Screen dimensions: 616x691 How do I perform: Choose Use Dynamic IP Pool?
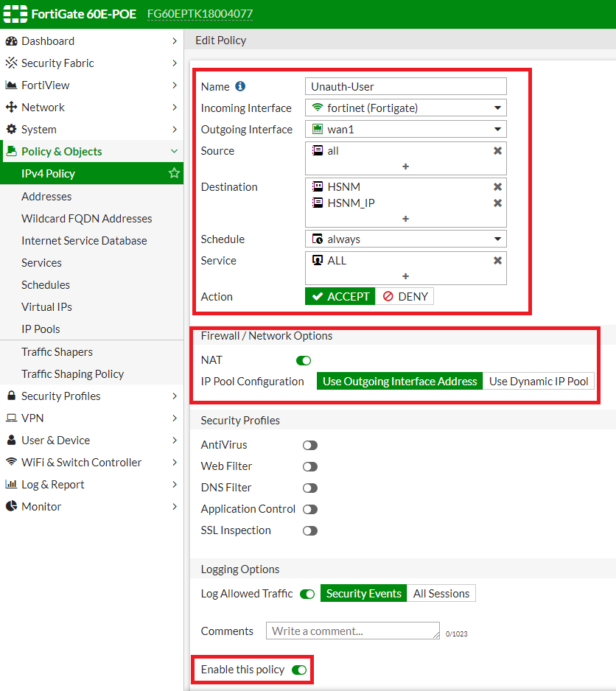click(539, 382)
